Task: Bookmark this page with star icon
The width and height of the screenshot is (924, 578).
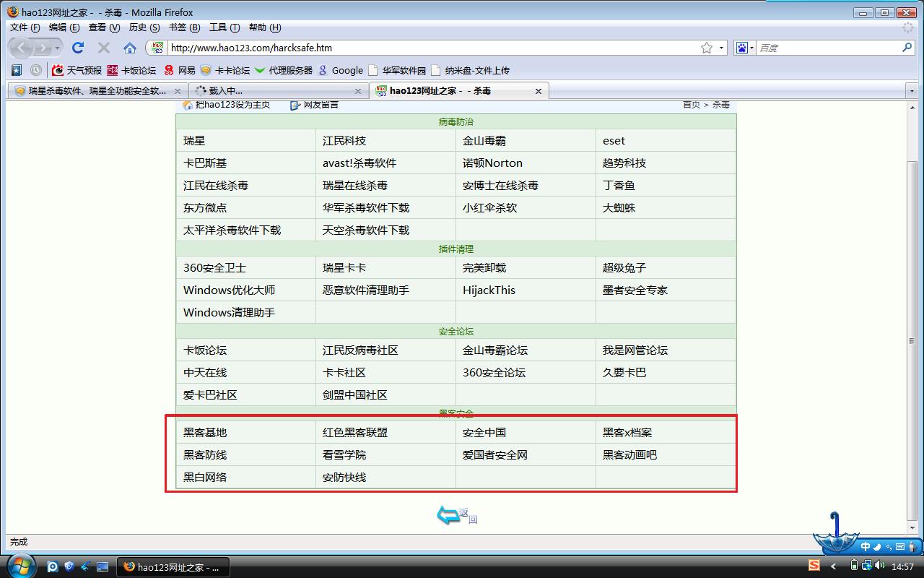Action: 707,48
